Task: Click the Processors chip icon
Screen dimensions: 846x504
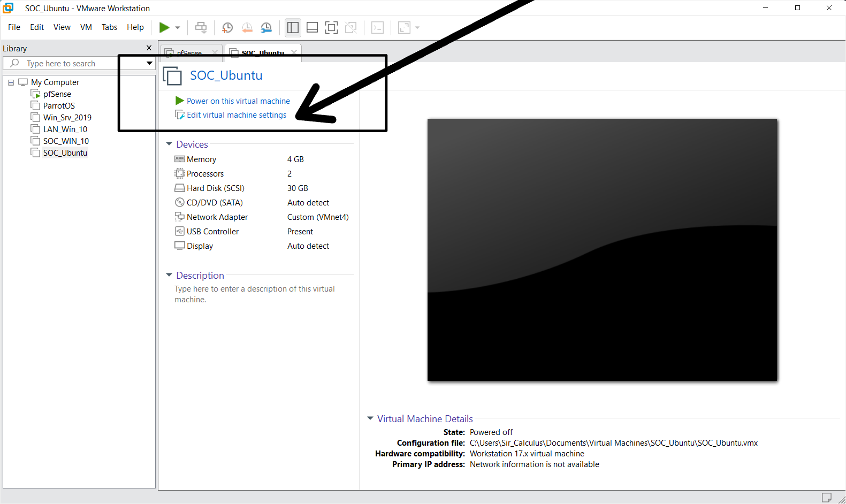Action: [x=180, y=173]
